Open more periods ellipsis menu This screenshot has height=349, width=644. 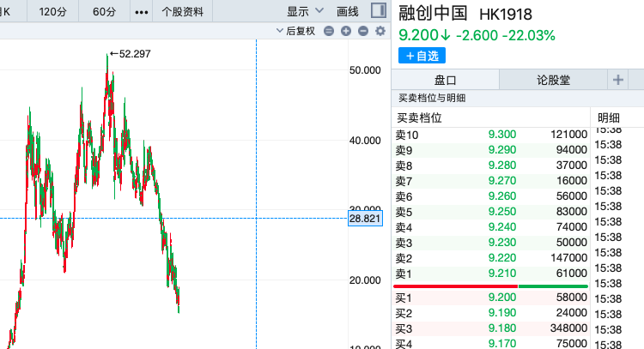point(142,12)
